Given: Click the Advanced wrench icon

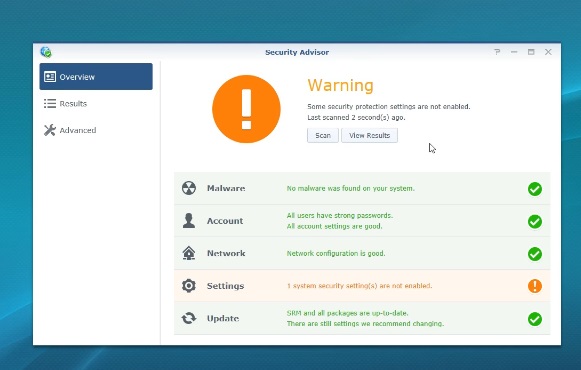Looking at the screenshot, I should click(x=50, y=130).
